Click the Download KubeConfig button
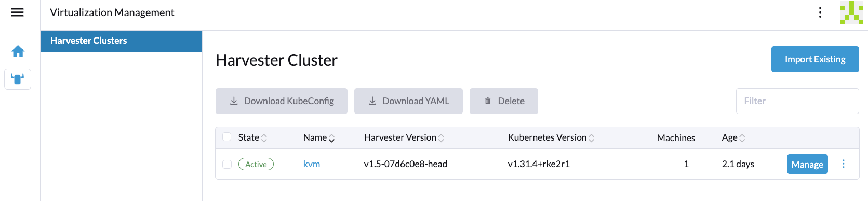868x201 pixels. pyautogui.click(x=282, y=101)
